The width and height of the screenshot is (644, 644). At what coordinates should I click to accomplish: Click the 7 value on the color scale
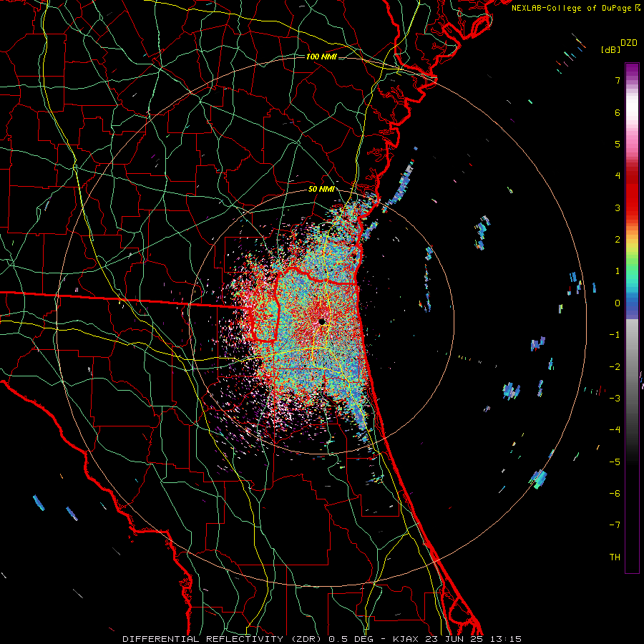[x=618, y=80]
